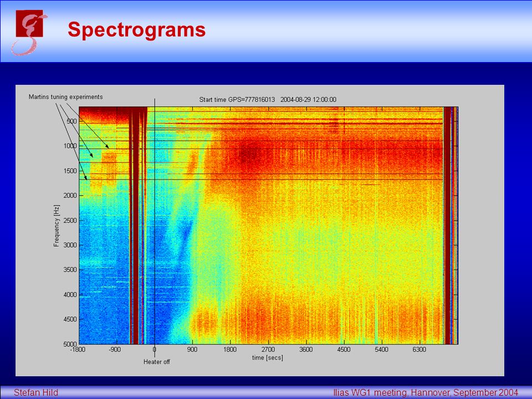
Task: Click the '2004-08-29 12:00:00' date text
Action: [308, 100]
